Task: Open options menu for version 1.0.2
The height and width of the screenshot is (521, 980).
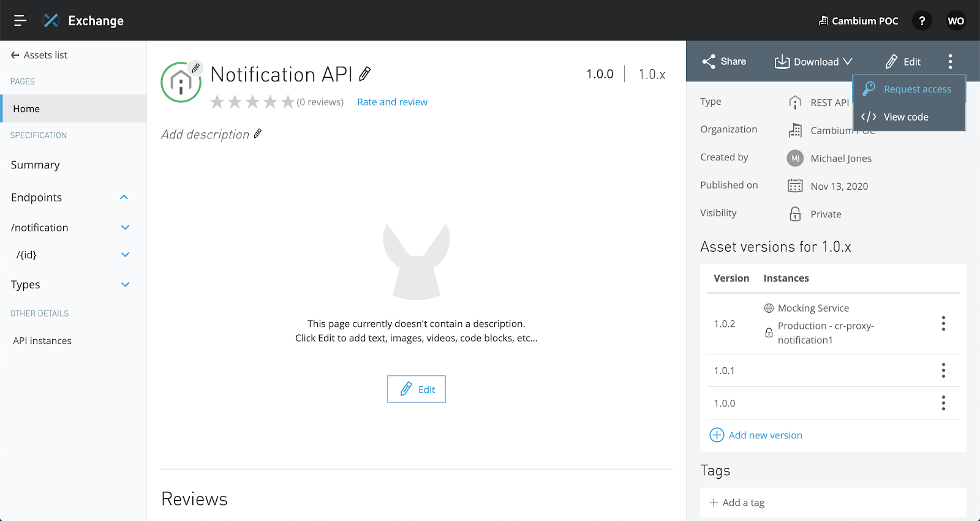Action: tap(943, 323)
